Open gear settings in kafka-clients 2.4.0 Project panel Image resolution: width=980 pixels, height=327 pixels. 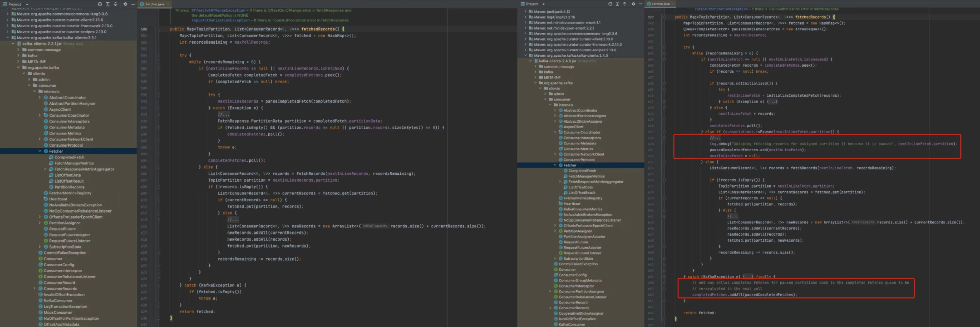pos(633,4)
